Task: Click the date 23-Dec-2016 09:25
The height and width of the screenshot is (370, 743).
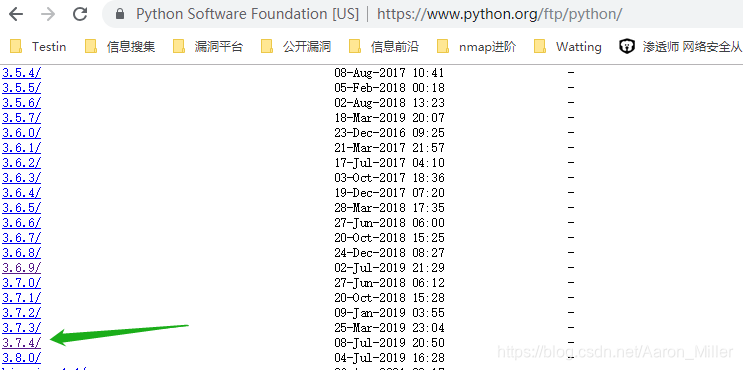Action: coord(389,133)
